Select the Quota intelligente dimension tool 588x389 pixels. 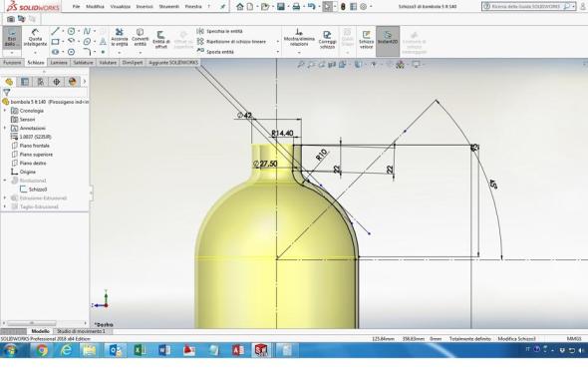(35, 38)
